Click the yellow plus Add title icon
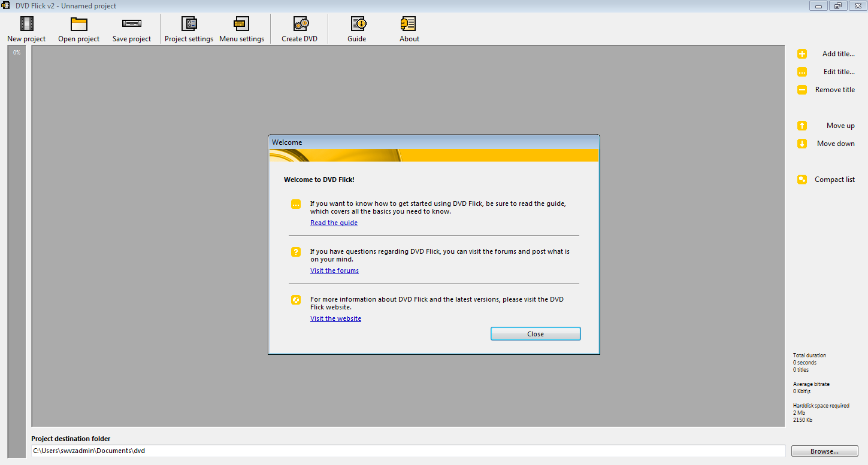868x465 pixels. (802, 54)
